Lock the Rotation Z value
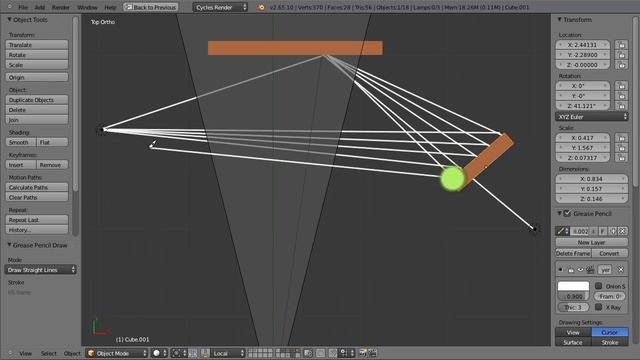The height and width of the screenshot is (360, 640). [x=621, y=106]
